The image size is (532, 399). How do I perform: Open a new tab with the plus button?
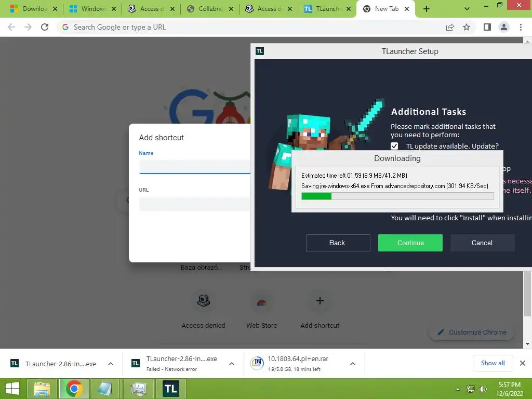click(x=427, y=9)
